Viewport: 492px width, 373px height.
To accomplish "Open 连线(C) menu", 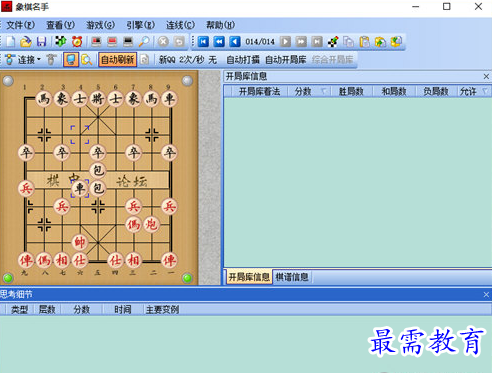I will (x=180, y=25).
